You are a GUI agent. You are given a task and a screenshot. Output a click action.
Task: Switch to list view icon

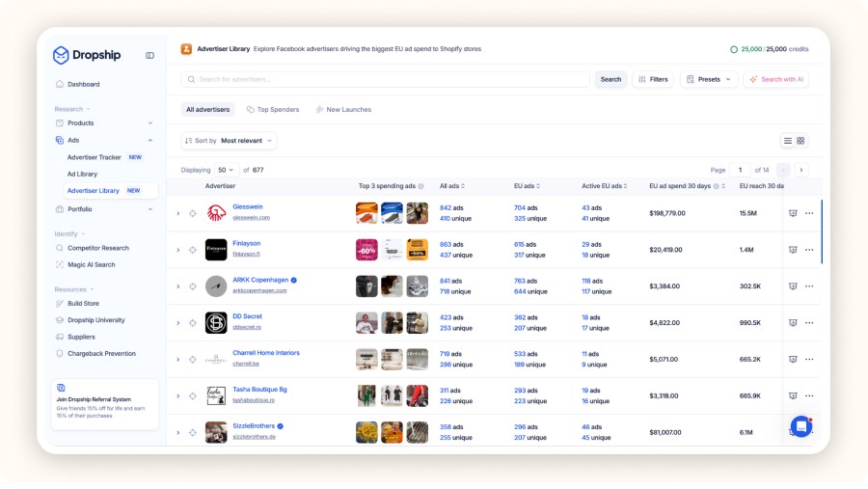[787, 141]
